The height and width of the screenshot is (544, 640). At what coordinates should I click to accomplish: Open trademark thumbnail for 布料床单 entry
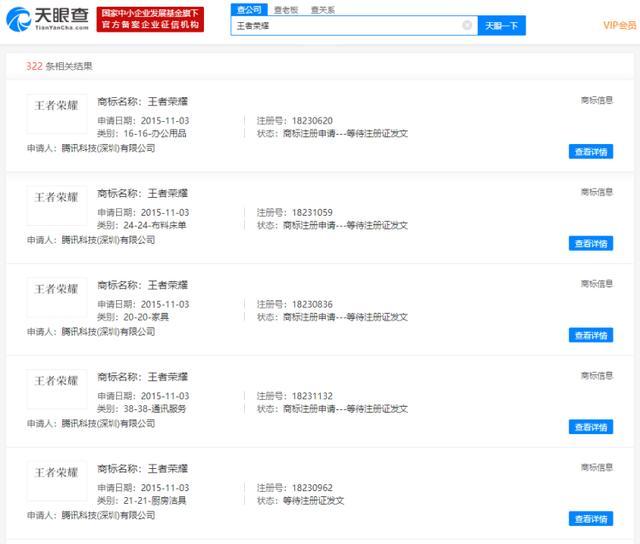[57, 197]
